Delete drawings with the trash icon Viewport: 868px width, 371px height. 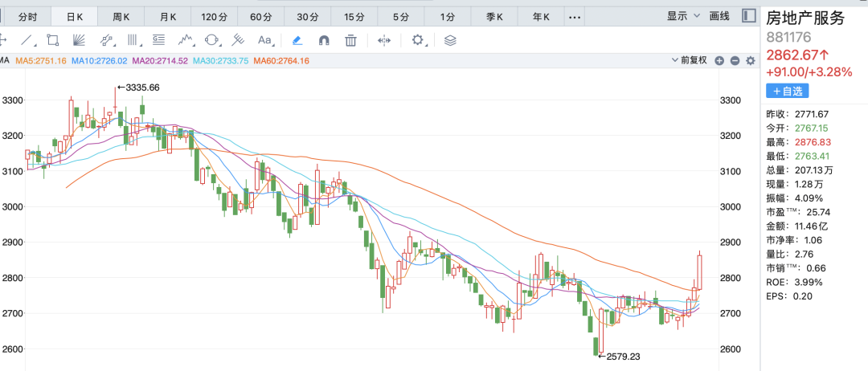[350, 39]
